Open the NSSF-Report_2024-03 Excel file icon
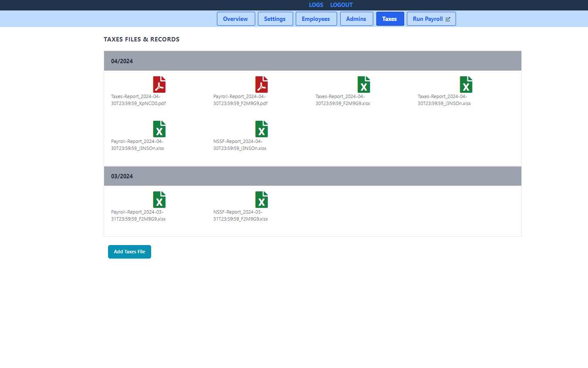The height and width of the screenshot is (368, 588). 261,200
